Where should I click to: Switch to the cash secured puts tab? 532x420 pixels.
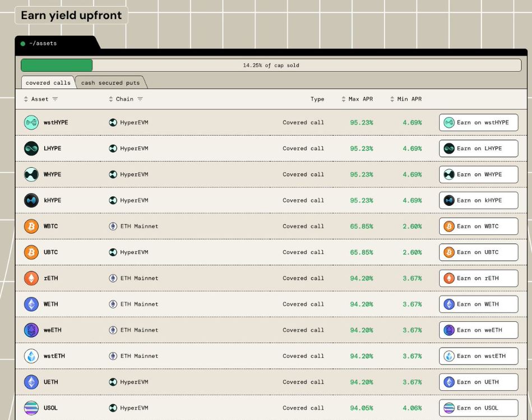(x=110, y=83)
